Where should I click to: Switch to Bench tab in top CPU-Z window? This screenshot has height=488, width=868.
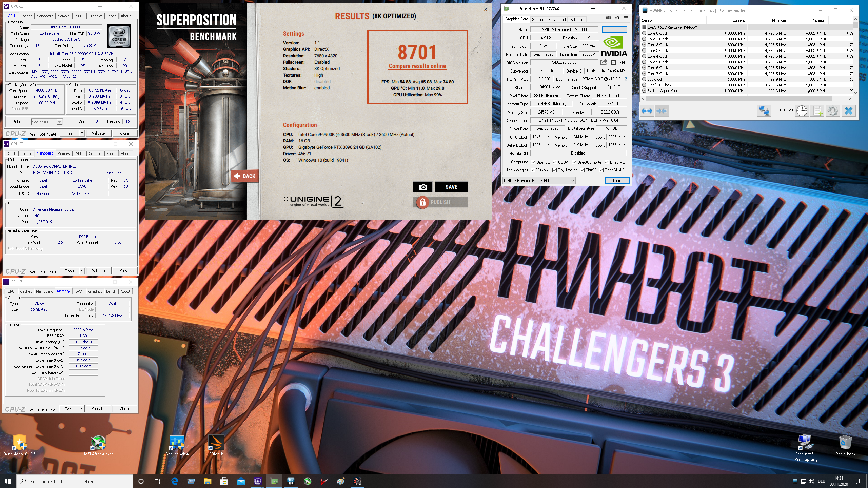111,16
